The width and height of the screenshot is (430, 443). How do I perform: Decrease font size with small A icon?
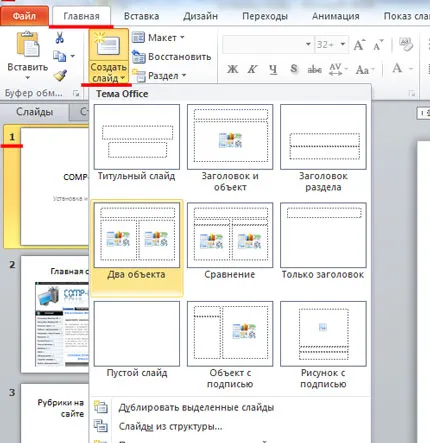click(x=378, y=45)
